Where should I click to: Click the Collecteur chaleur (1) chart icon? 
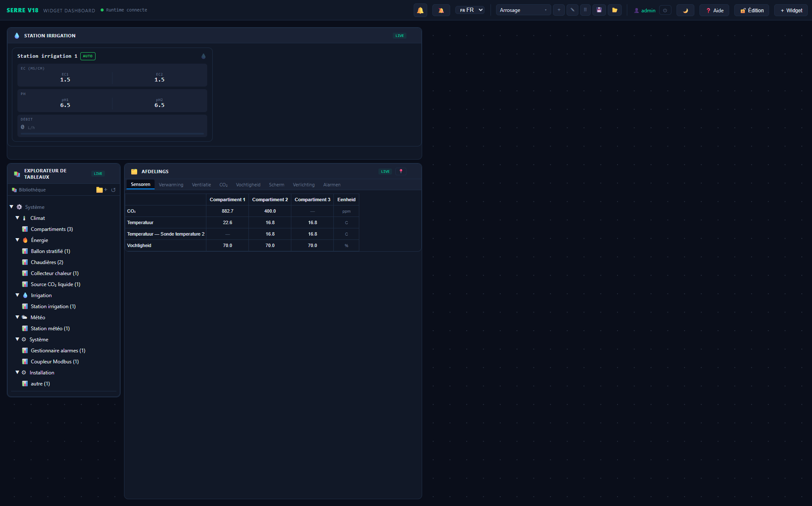pos(25,273)
